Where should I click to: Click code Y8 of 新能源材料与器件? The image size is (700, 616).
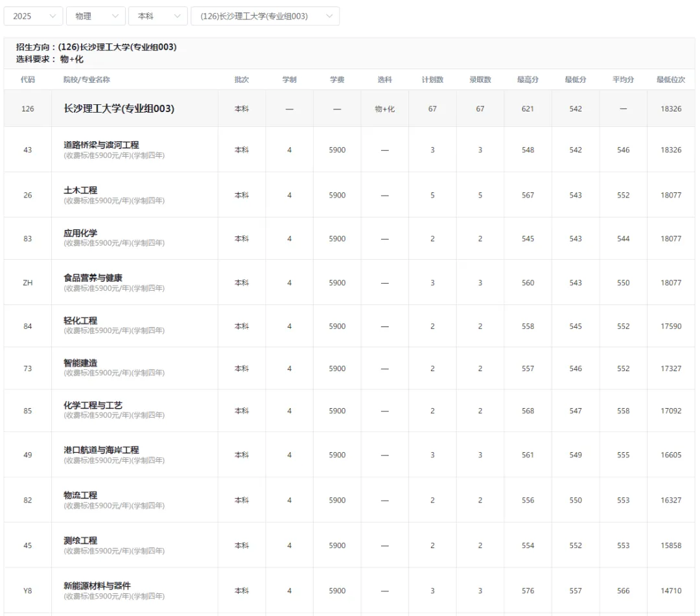pyautogui.click(x=28, y=591)
